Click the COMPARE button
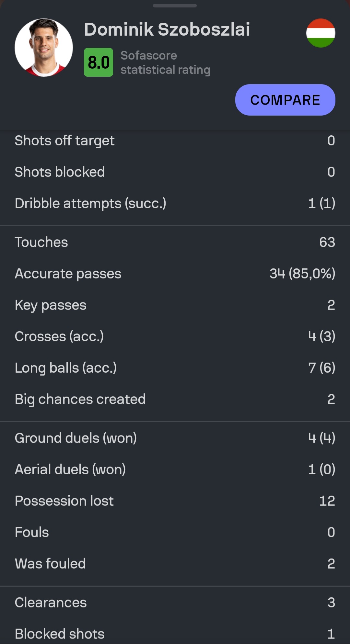The width and height of the screenshot is (350, 644). click(285, 100)
